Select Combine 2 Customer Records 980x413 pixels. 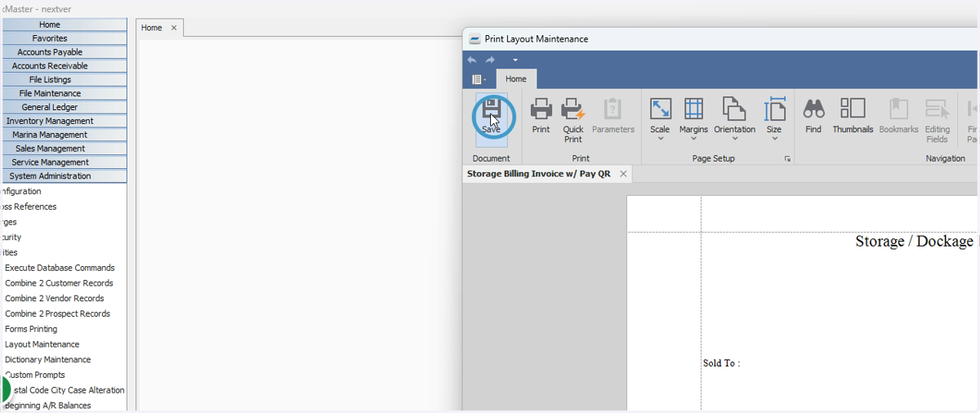click(x=59, y=283)
